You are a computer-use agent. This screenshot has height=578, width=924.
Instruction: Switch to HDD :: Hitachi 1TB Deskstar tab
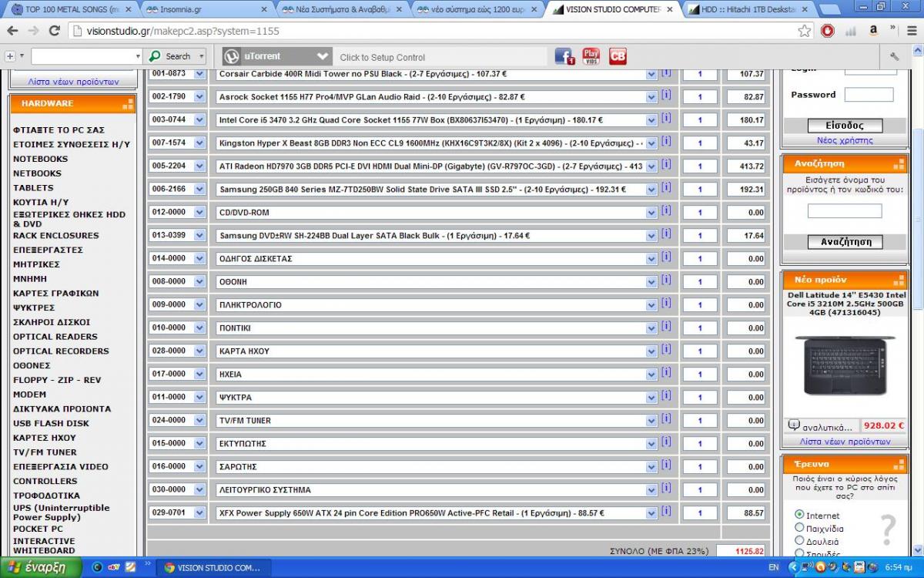click(746, 10)
